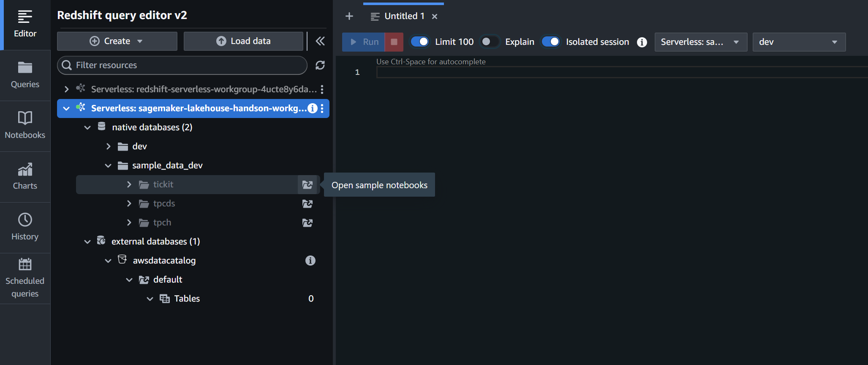Open sample notebooks for tpch
868x365 pixels.
307,222
